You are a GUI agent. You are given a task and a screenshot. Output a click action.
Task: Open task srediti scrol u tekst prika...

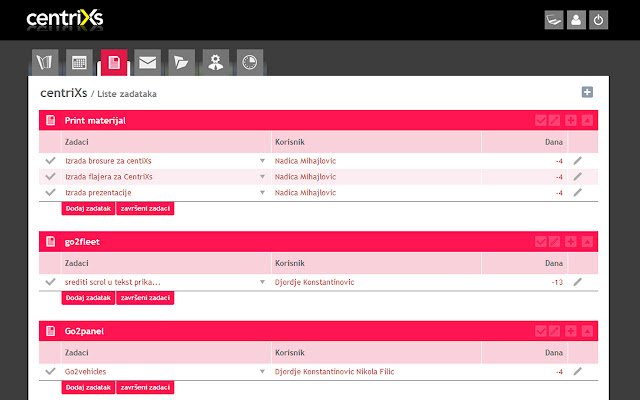tap(112, 282)
